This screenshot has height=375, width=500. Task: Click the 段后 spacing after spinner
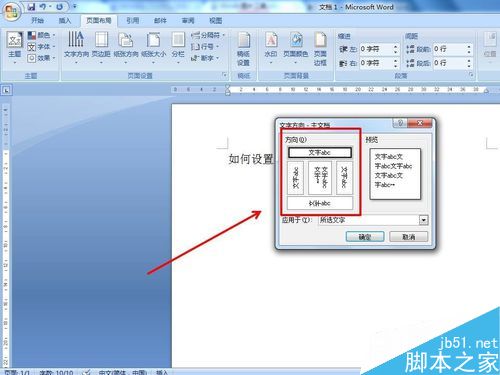[469, 63]
